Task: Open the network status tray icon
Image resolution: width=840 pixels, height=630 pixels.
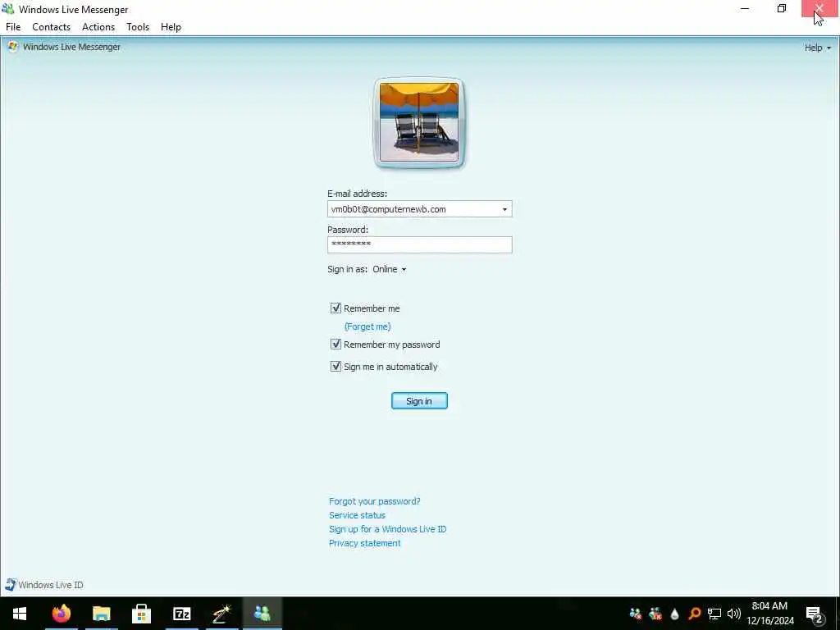Action: click(714, 614)
